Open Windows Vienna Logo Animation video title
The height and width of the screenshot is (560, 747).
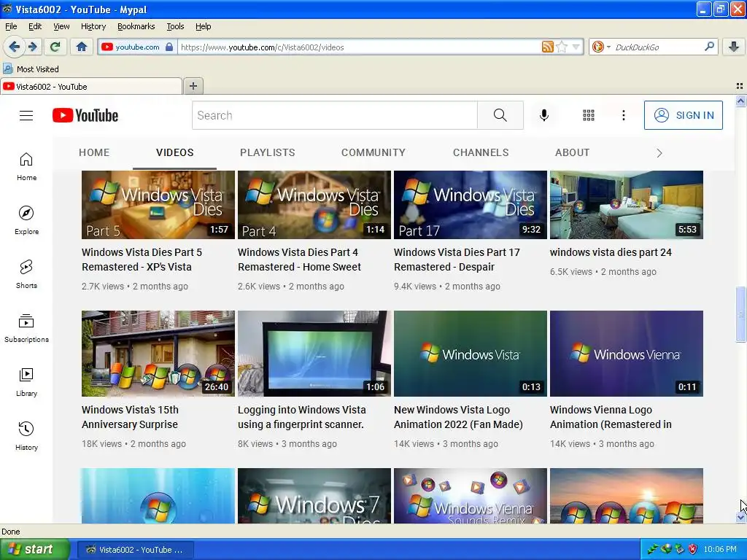(611, 417)
